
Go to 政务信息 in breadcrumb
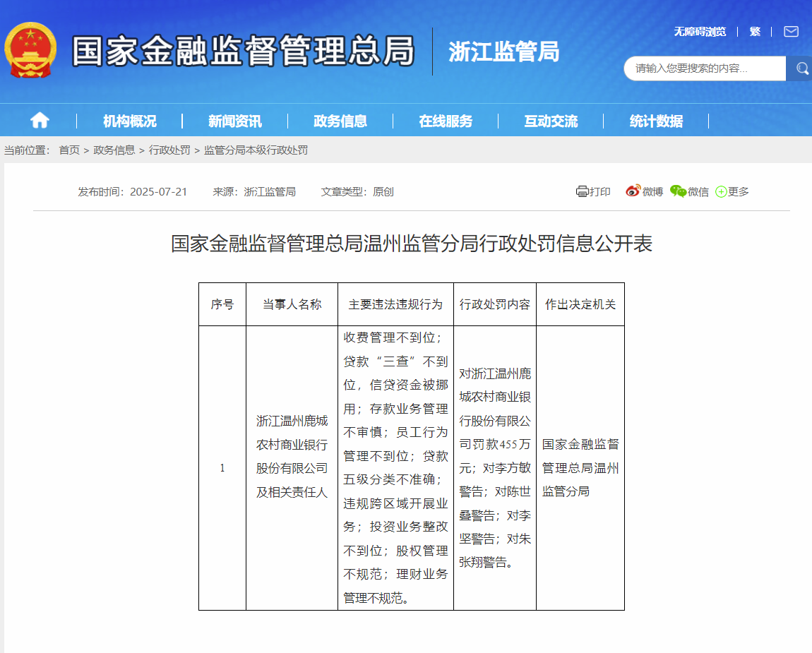click(114, 150)
